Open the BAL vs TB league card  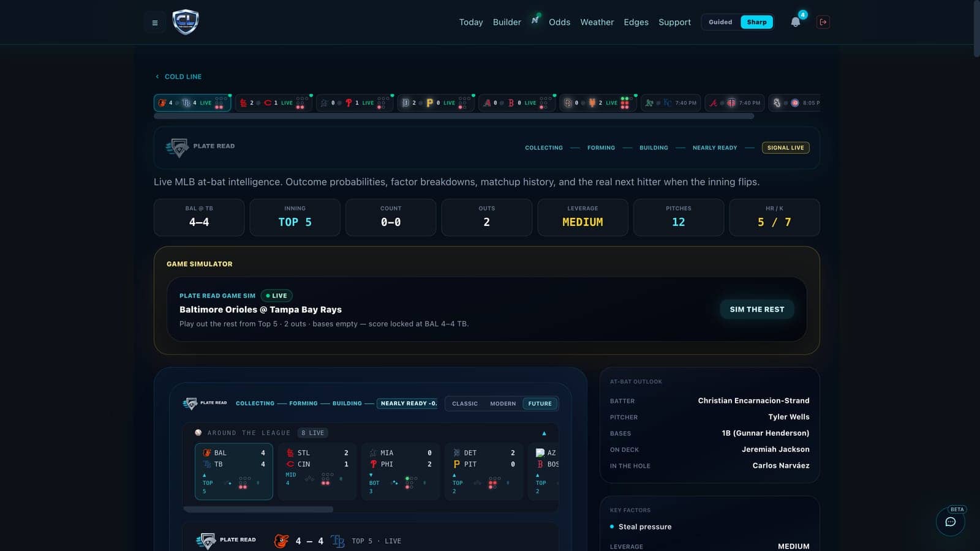(x=234, y=471)
